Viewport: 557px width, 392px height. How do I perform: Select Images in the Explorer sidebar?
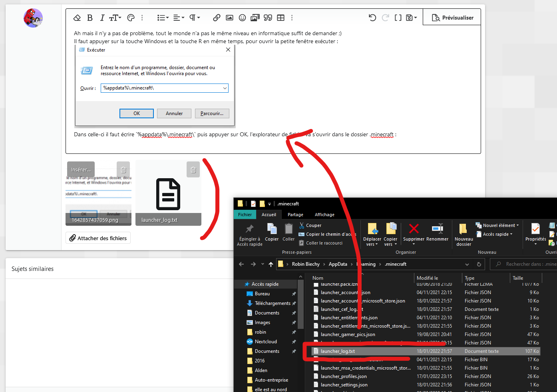click(263, 322)
